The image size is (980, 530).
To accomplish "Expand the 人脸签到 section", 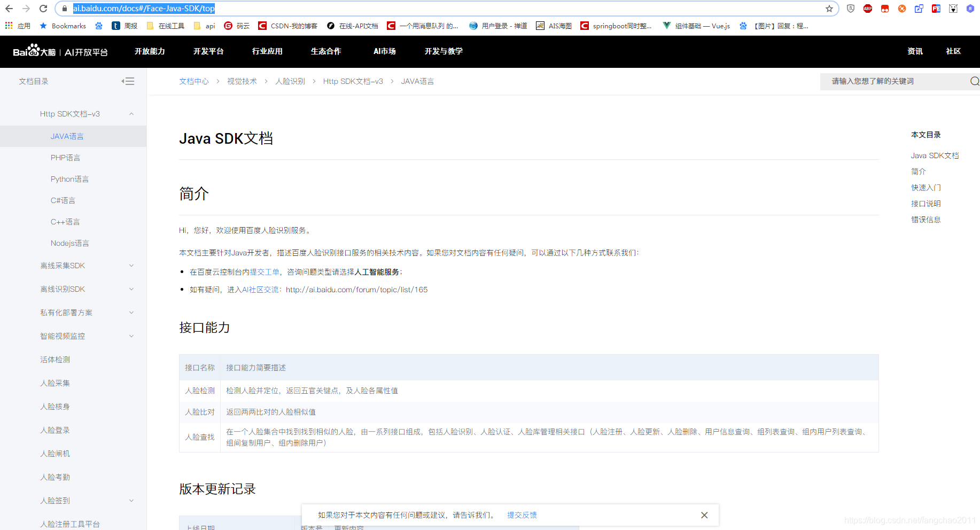I will tap(131, 501).
